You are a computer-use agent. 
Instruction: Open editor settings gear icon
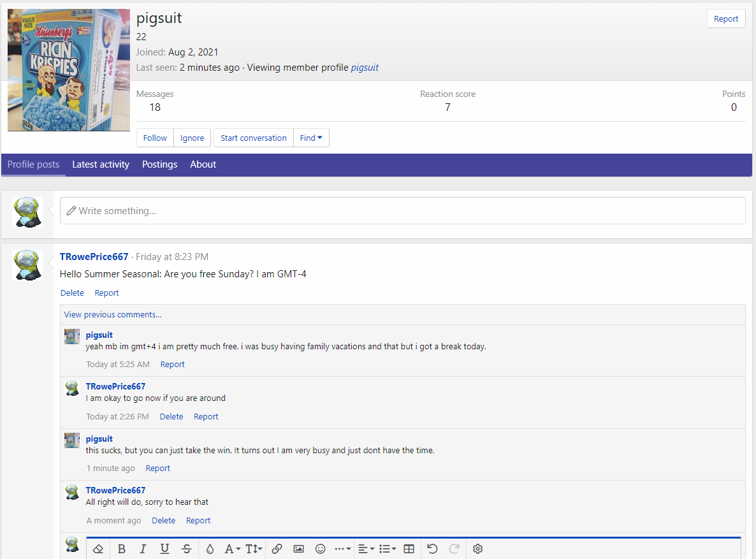[478, 549]
